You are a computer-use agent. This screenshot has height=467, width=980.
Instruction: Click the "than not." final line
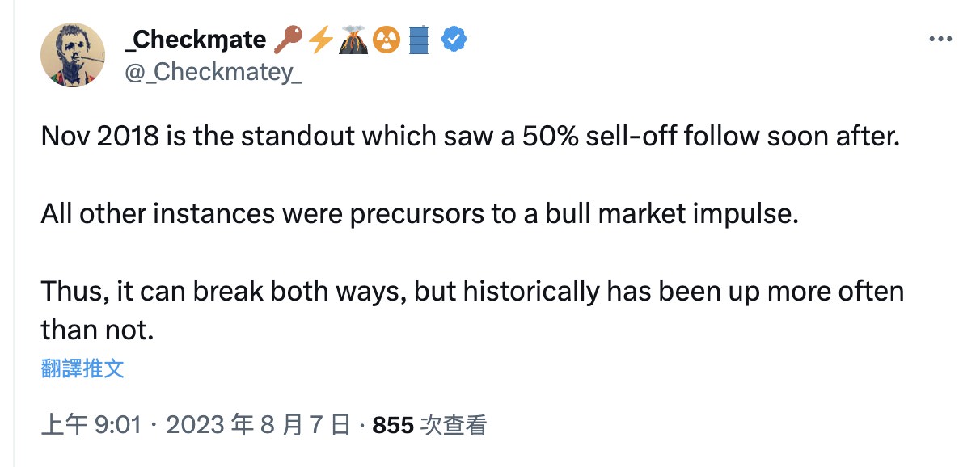pos(96,330)
